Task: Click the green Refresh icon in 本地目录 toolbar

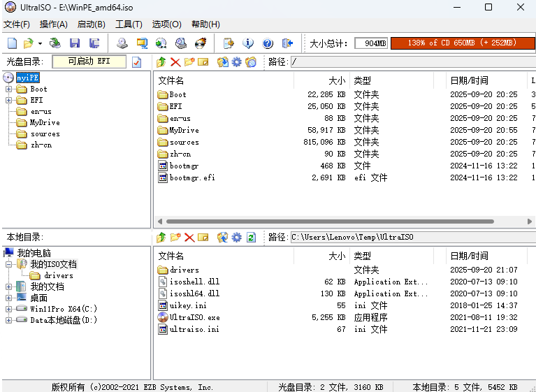Action: 252,237
